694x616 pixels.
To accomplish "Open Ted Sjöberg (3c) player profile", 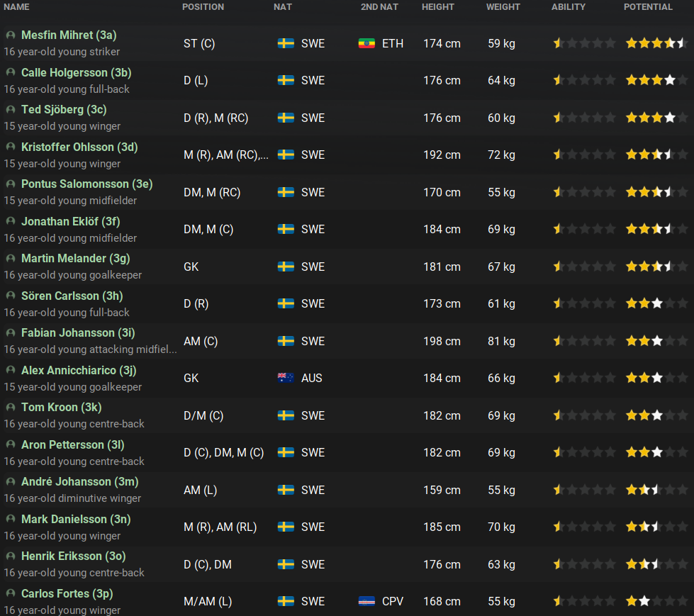I will coord(64,109).
